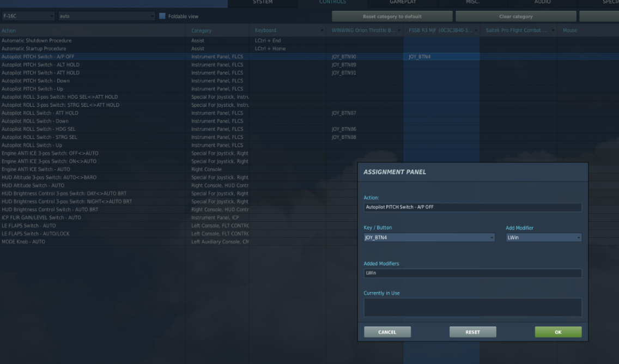Open the Keyboard column header dropdown arrow

pyautogui.click(x=321, y=31)
